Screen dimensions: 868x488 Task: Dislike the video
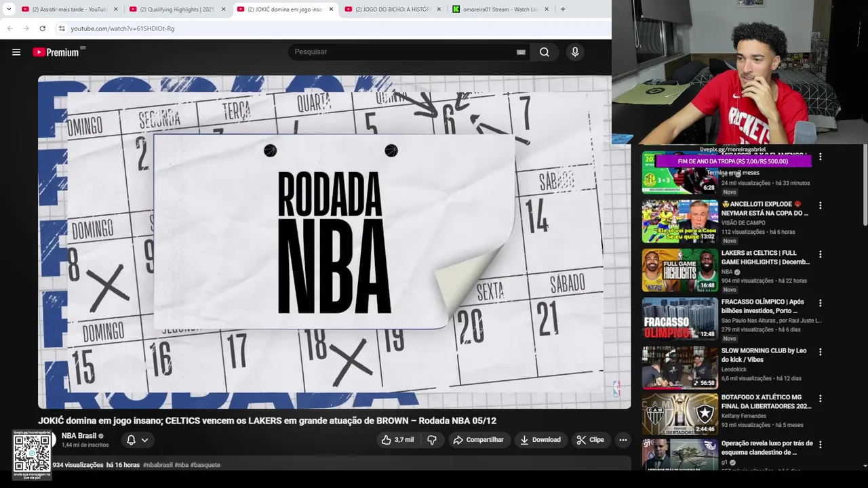click(432, 440)
